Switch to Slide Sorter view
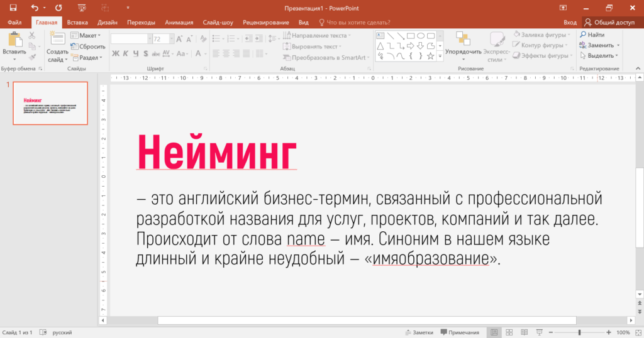The width and height of the screenshot is (644, 338). (509, 332)
